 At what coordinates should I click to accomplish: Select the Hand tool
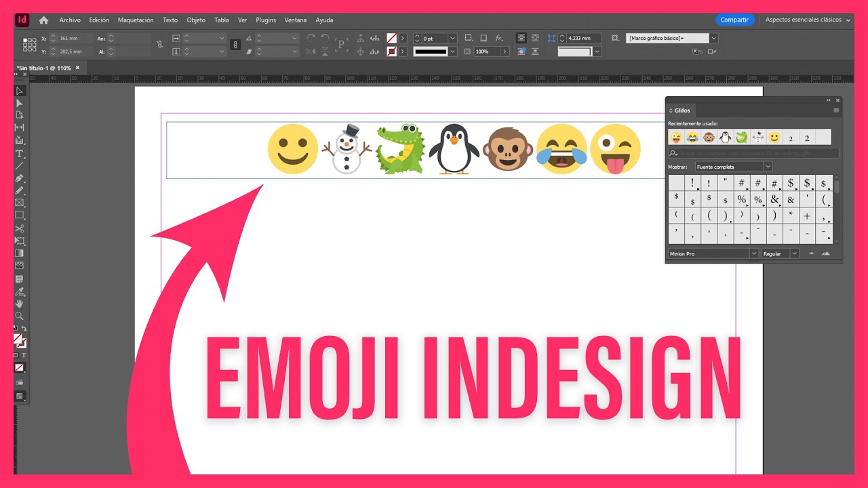click(x=20, y=304)
